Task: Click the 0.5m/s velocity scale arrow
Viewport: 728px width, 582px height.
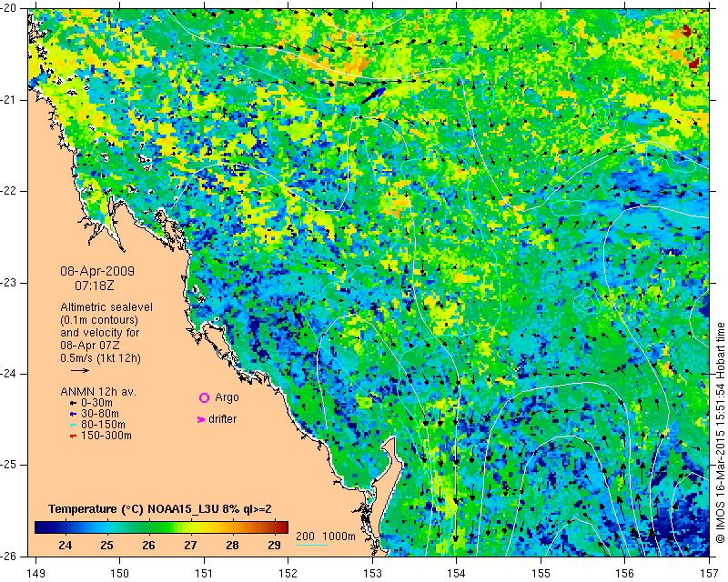Action: pos(80,370)
